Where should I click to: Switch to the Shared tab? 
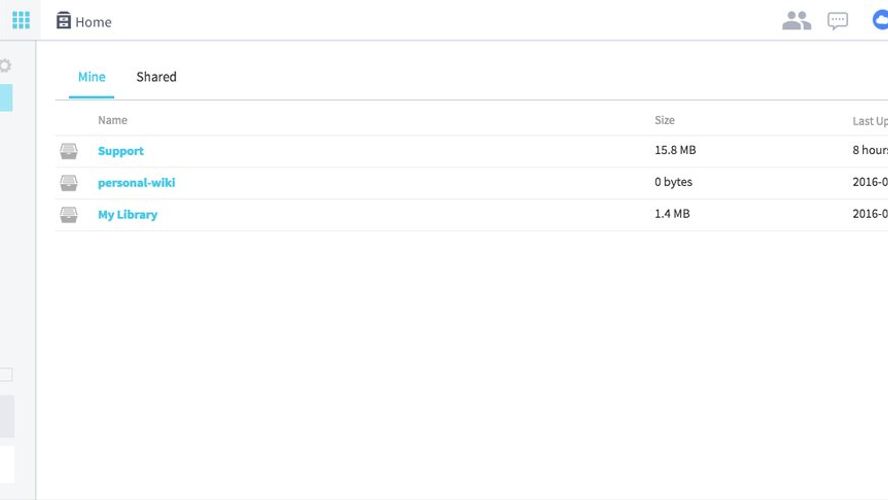[x=156, y=77]
